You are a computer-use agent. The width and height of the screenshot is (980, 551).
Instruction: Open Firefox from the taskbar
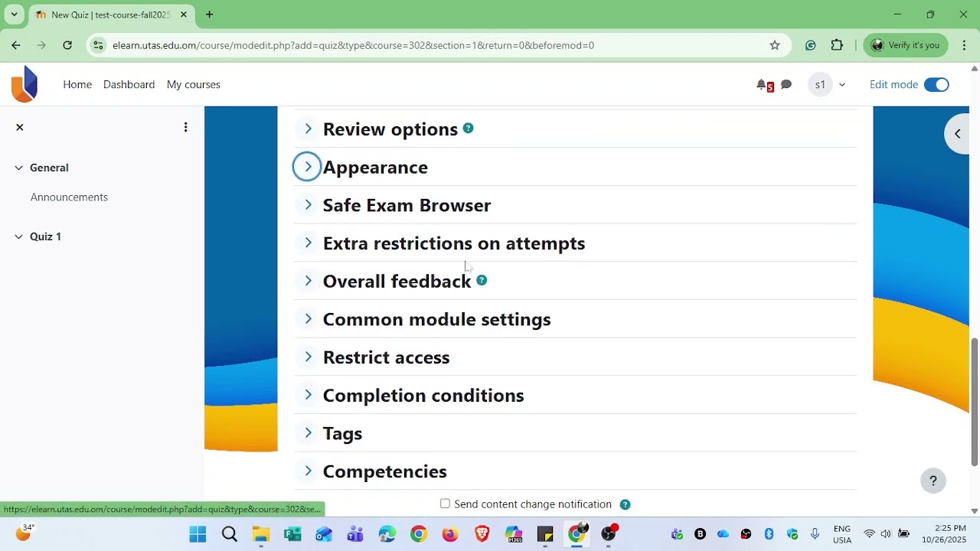tap(450, 534)
